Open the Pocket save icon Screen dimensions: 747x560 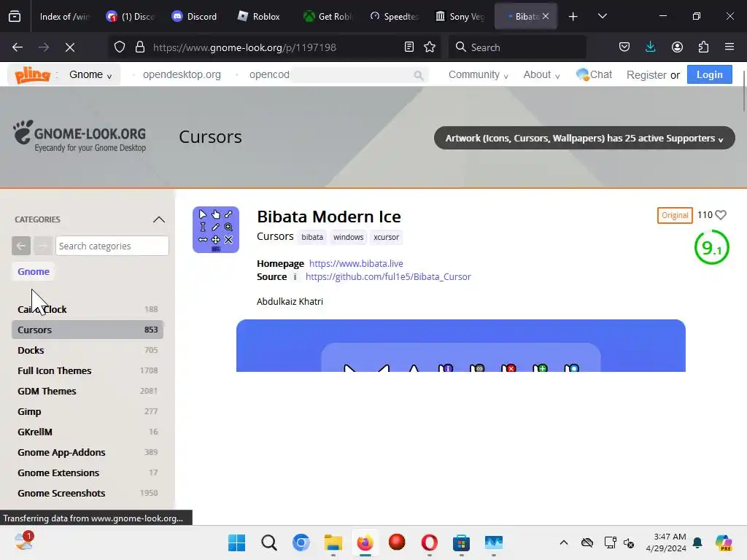[624, 47]
